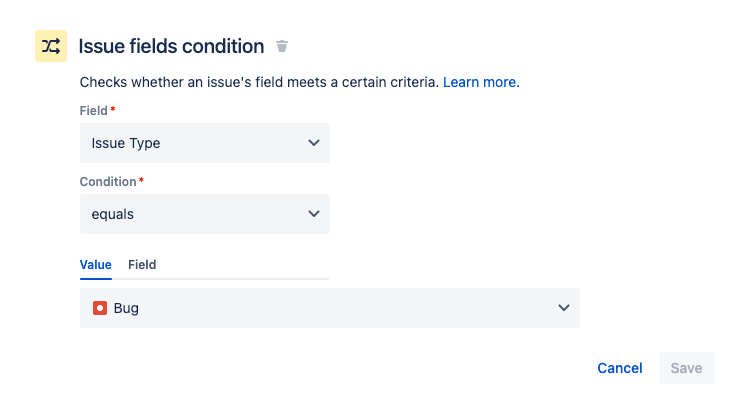Screen dimensions: 745x395
Task: Expand the equals condition chevron arrow
Action: [314, 214]
